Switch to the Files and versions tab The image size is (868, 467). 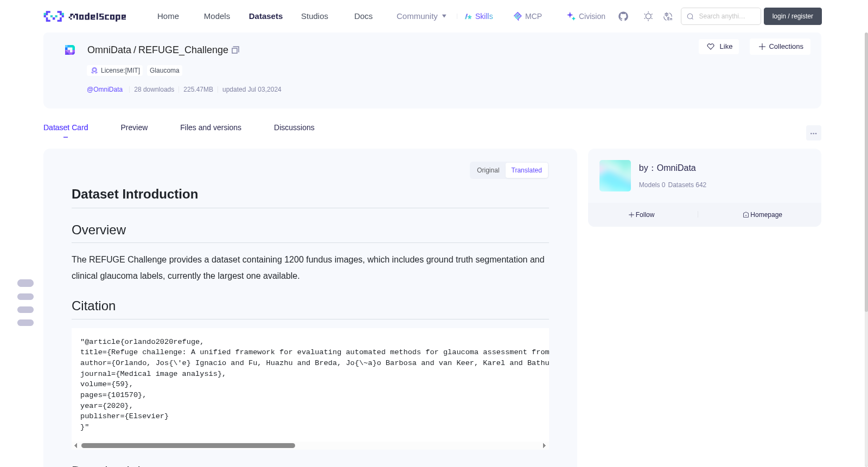tap(210, 127)
